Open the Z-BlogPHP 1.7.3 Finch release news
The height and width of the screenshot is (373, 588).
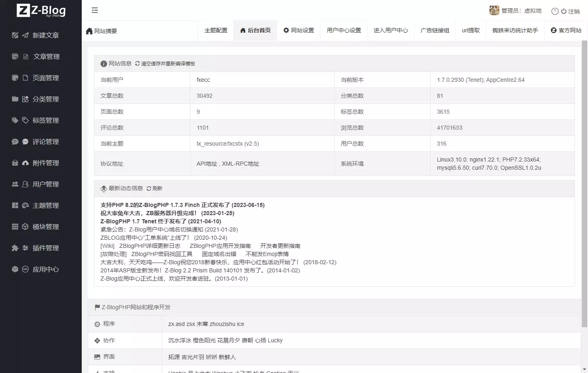pyautogui.click(x=183, y=205)
